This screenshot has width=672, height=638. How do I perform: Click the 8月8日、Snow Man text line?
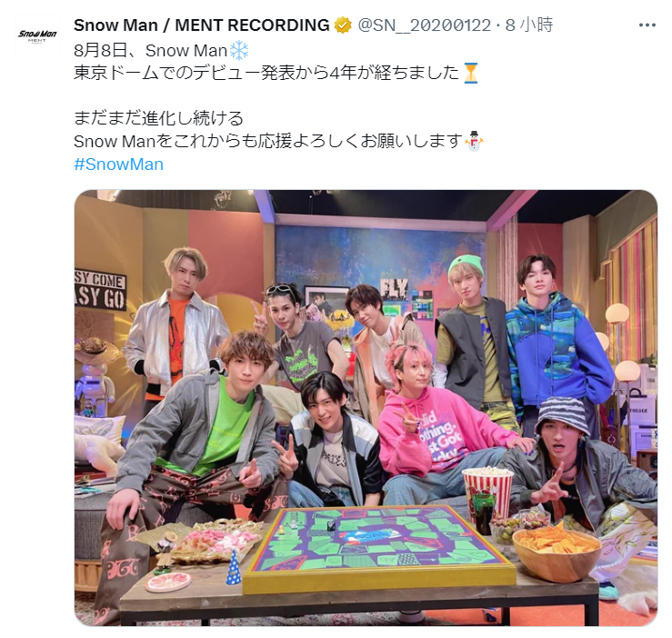point(161,51)
